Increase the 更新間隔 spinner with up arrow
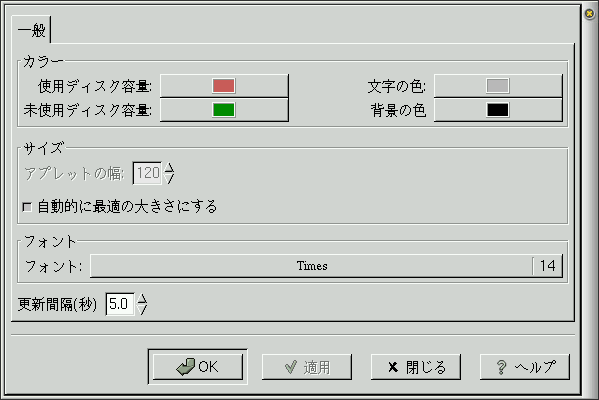Viewport: 599px width, 400px height. click(142, 299)
